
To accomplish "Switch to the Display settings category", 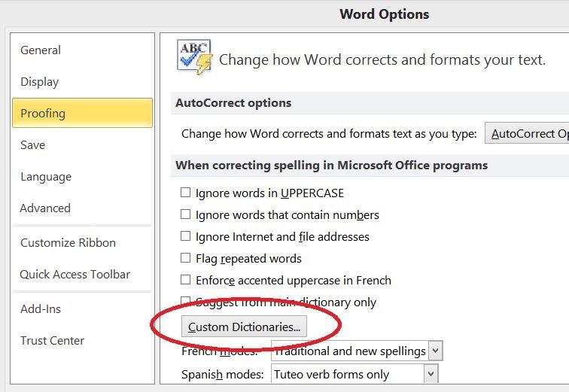I will click(x=40, y=82).
